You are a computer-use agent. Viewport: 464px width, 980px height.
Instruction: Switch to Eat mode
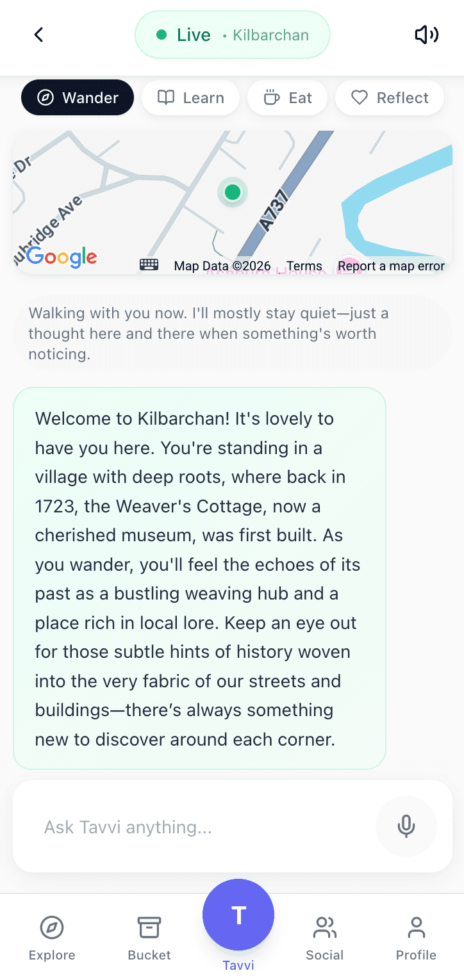coord(287,97)
